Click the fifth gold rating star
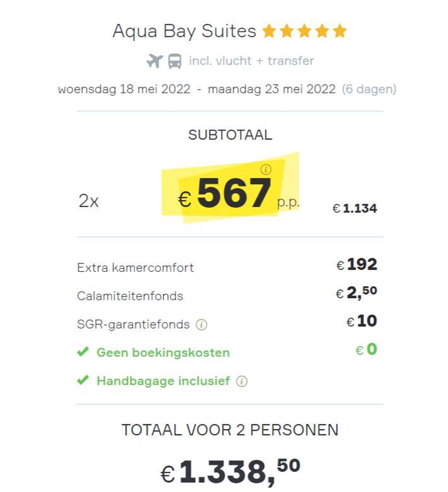The height and width of the screenshot is (492, 448). 340,31
